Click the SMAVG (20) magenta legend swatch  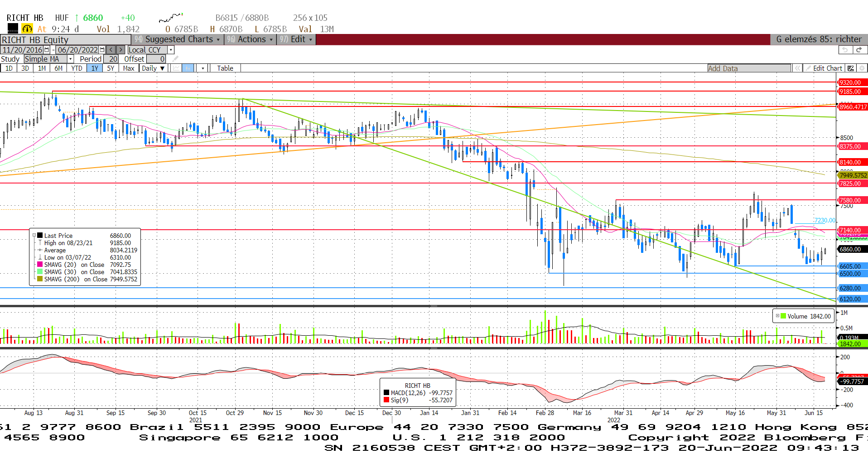[40, 265]
